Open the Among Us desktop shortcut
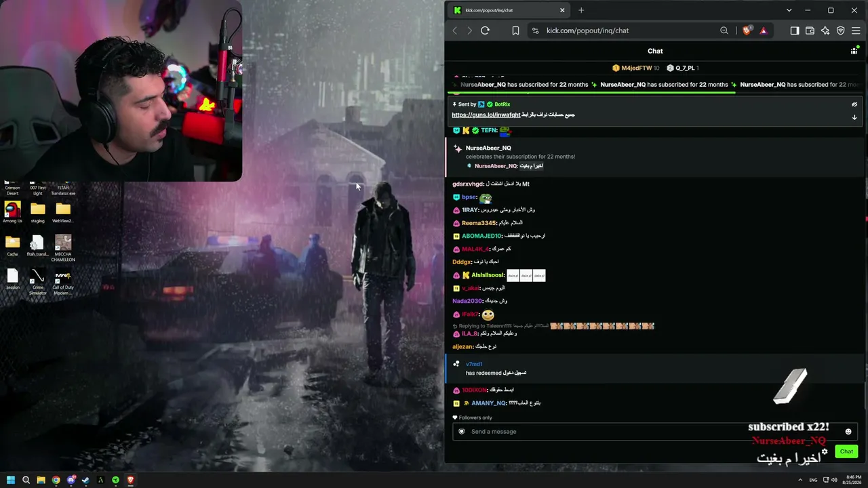This screenshot has height=488, width=868. 12,212
